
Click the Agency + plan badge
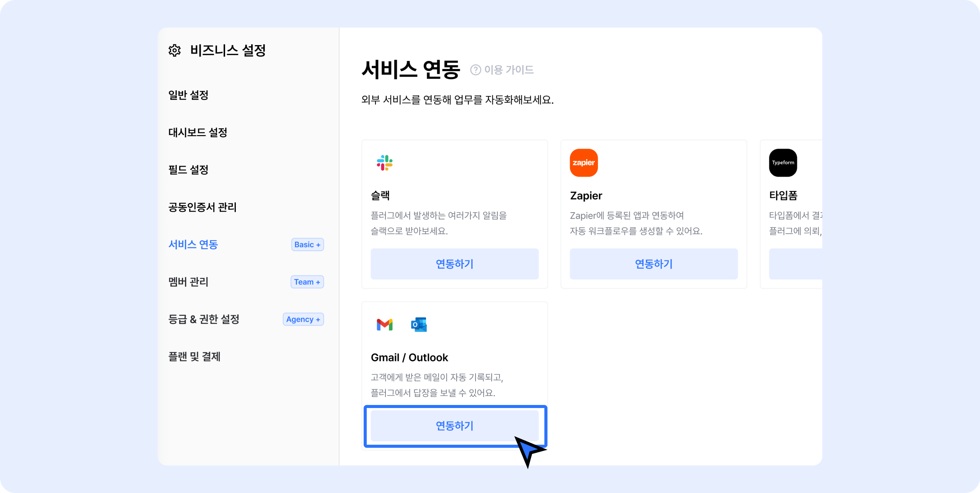tap(303, 319)
